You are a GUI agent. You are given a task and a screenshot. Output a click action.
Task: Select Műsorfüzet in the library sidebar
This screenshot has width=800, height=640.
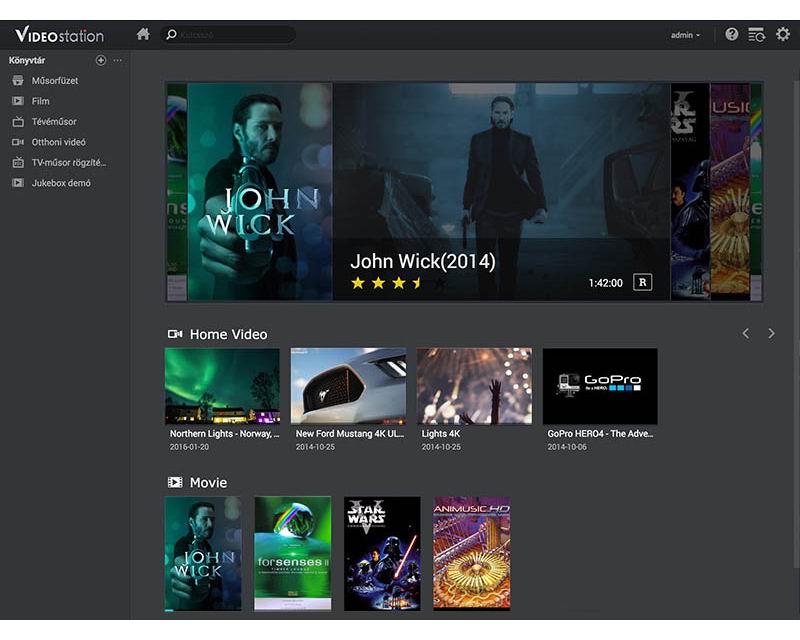(55, 80)
